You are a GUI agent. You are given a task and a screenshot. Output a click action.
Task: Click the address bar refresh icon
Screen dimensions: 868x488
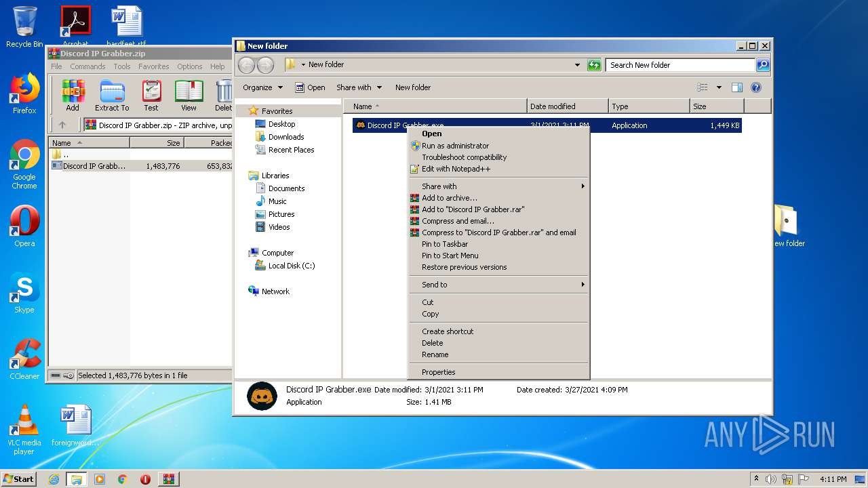(x=594, y=65)
